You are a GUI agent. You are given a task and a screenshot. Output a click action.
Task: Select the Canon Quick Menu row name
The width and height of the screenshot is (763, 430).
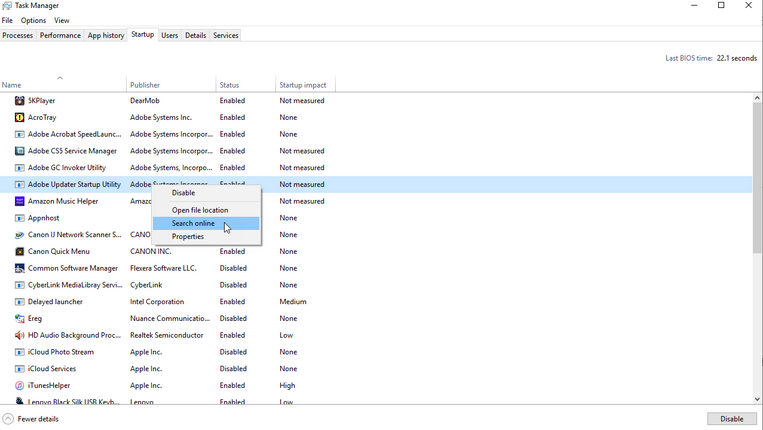click(59, 251)
